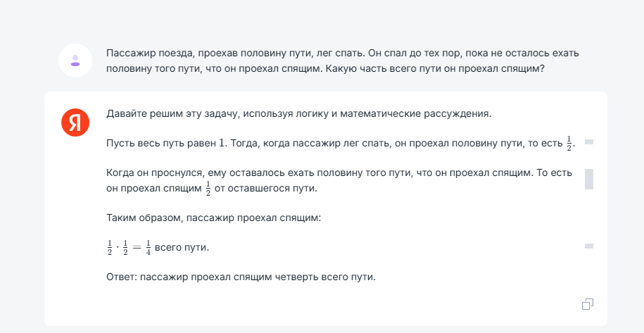Click the tall gray marker beside 'Когда он проснулся'
Image resolution: width=644 pixels, height=333 pixels.
[x=589, y=179]
